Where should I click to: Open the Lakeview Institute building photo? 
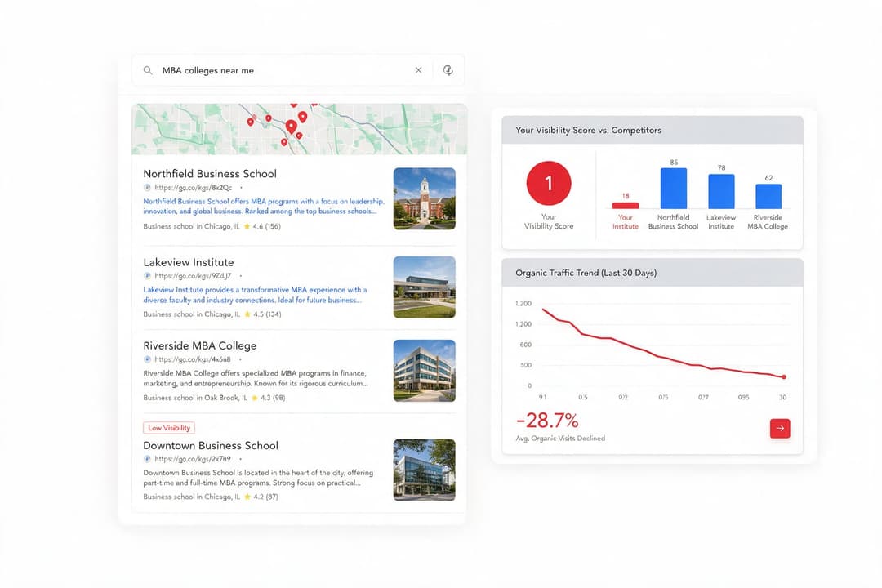tap(424, 287)
